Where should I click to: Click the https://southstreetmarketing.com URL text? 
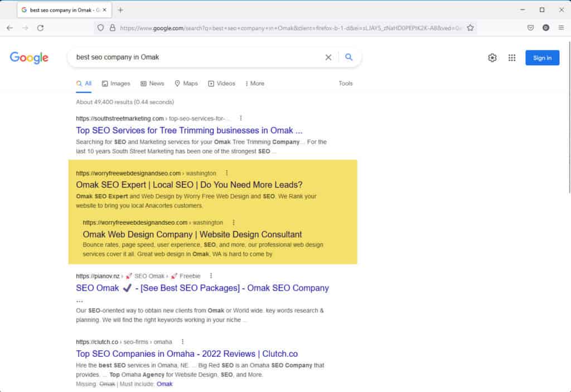(120, 118)
